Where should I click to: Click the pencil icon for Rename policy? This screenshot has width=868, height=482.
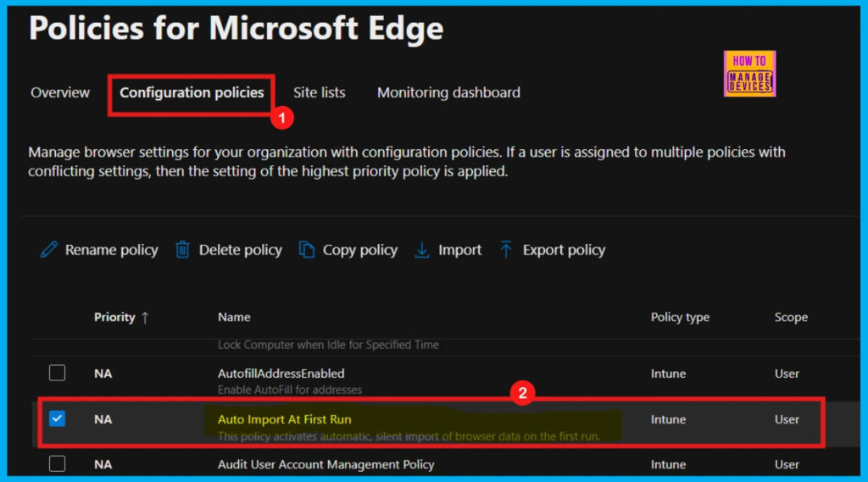pos(48,250)
